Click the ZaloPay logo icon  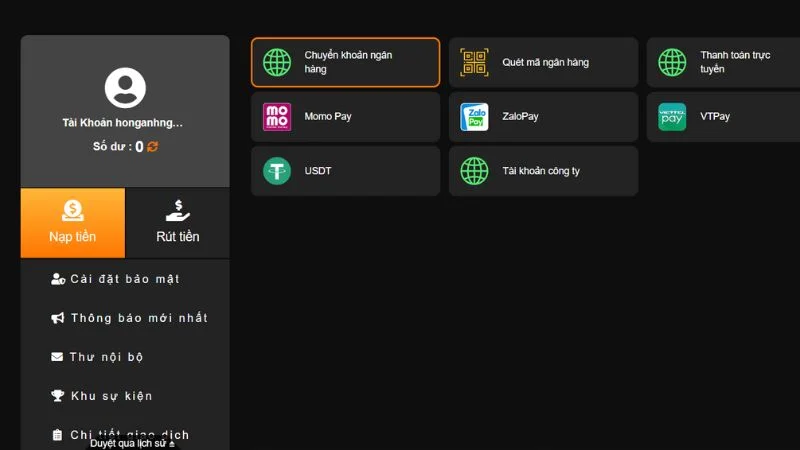click(474, 117)
